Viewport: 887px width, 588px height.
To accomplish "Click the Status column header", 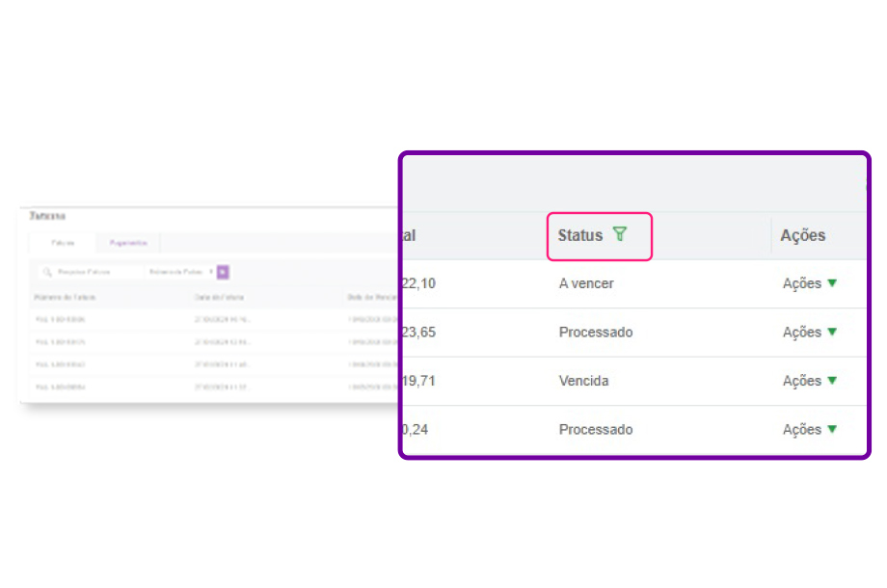I will click(580, 235).
